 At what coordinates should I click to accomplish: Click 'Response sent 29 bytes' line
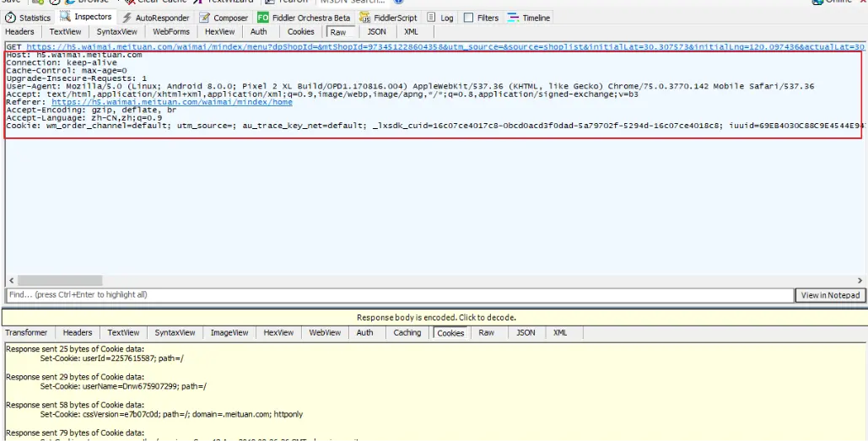click(x=75, y=377)
